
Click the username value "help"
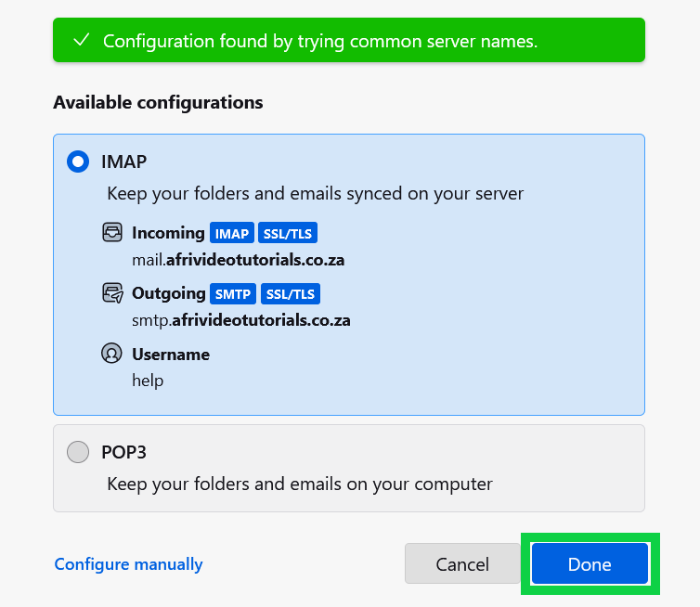(148, 381)
